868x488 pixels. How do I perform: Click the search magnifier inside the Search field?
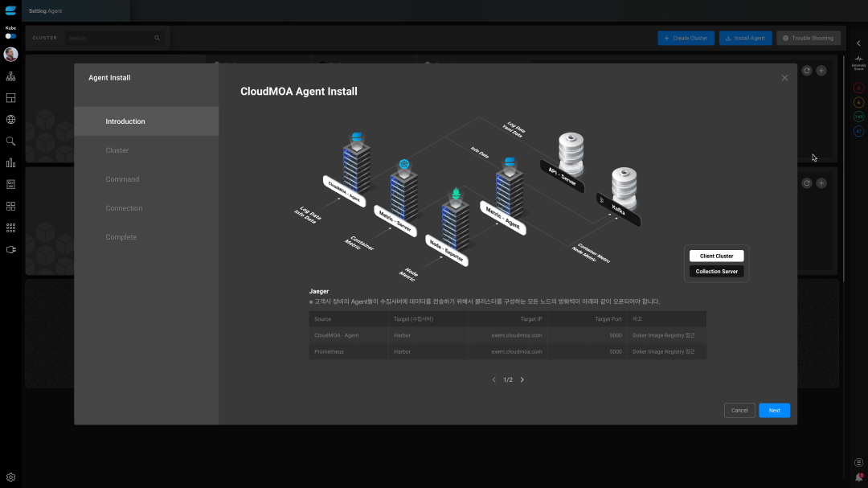(158, 39)
